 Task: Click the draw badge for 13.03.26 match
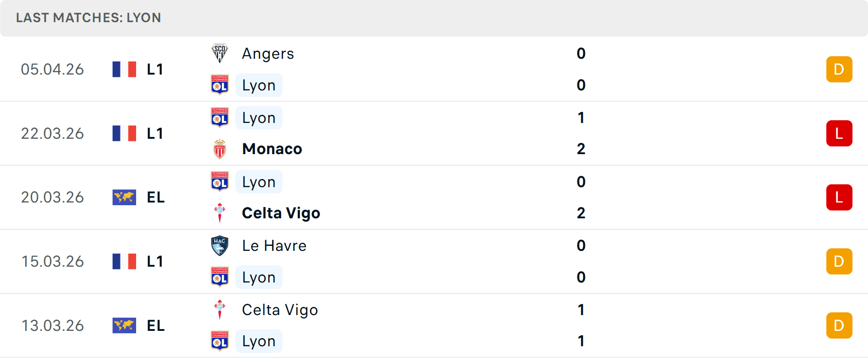[x=839, y=325]
